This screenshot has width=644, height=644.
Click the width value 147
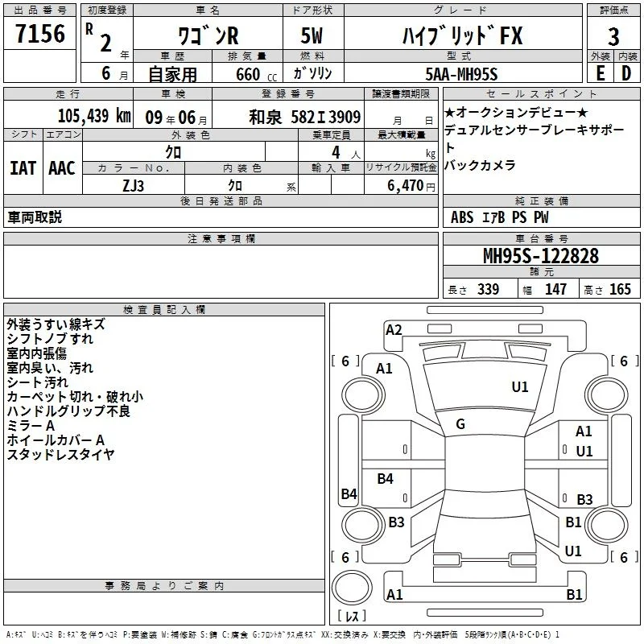coord(555,289)
